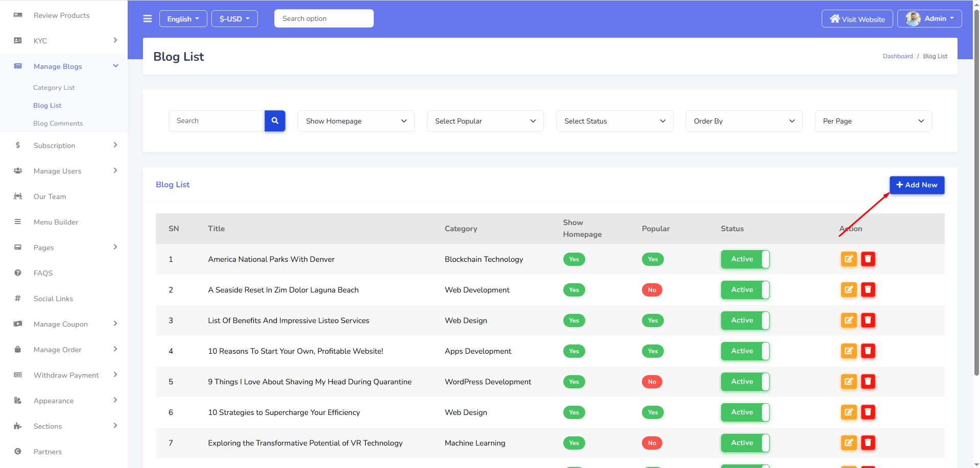Viewport: 980px width, 468px height.
Task: Click Show Homepage Yes badge for America National Parks
Action: click(574, 259)
